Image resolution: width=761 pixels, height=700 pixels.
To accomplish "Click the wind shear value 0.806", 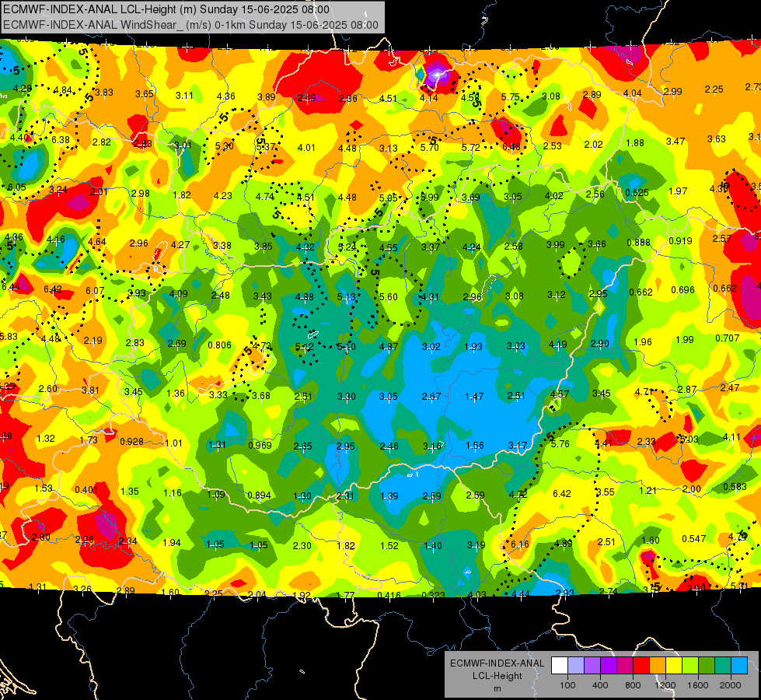I will click(219, 345).
